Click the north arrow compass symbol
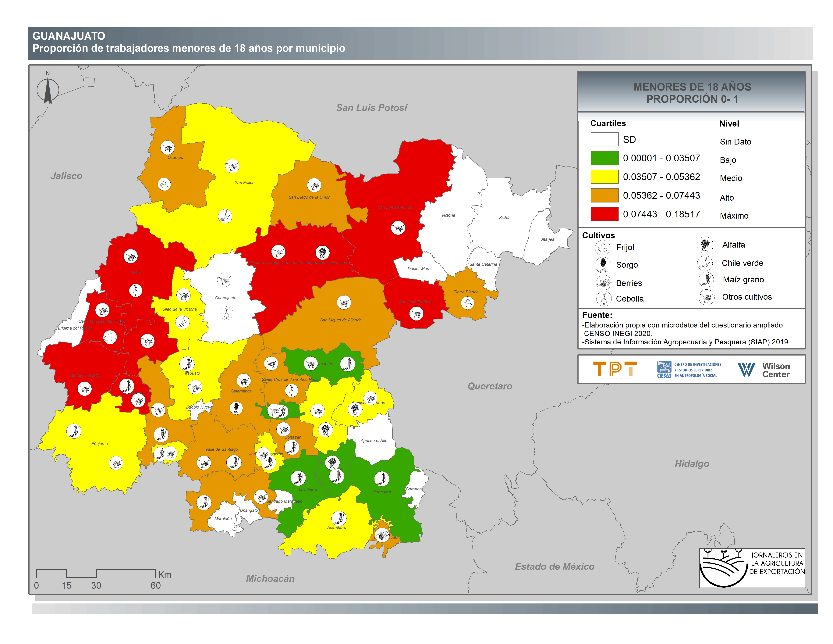The width and height of the screenshot is (833, 644). tap(48, 90)
